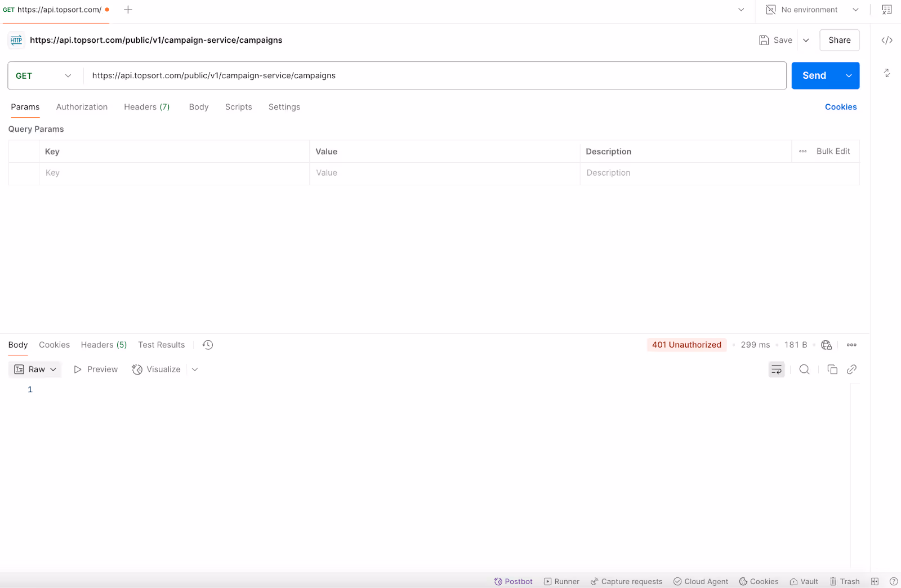Click the no environment icon
Image resolution: width=901 pixels, height=588 pixels.
coord(771,10)
